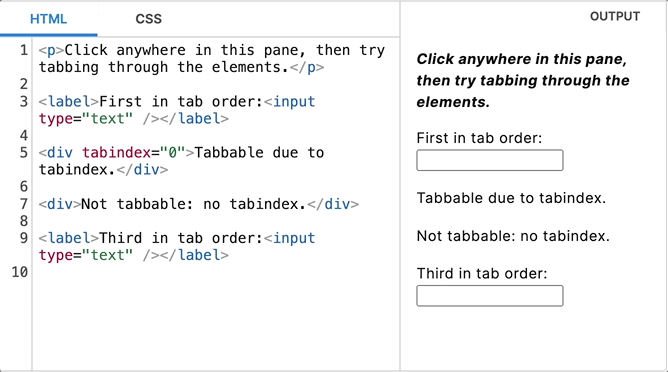Focus the 'Third in tab order' text input
Viewport: 668px width, 372px height.
(489, 296)
